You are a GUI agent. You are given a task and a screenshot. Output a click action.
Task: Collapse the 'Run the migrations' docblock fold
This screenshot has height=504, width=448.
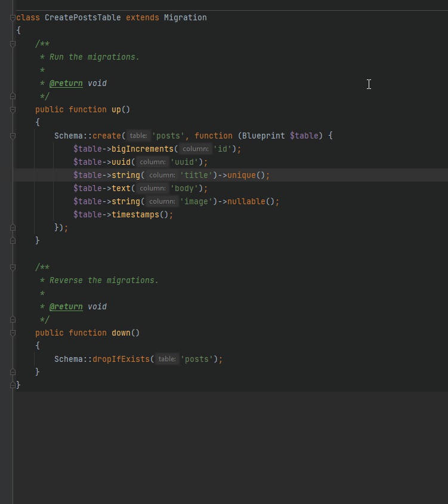(13, 44)
